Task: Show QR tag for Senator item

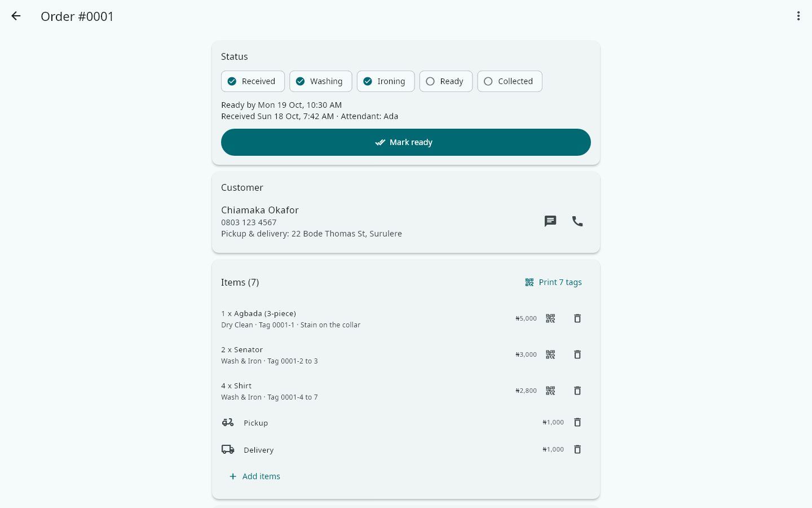Action: coord(550,354)
